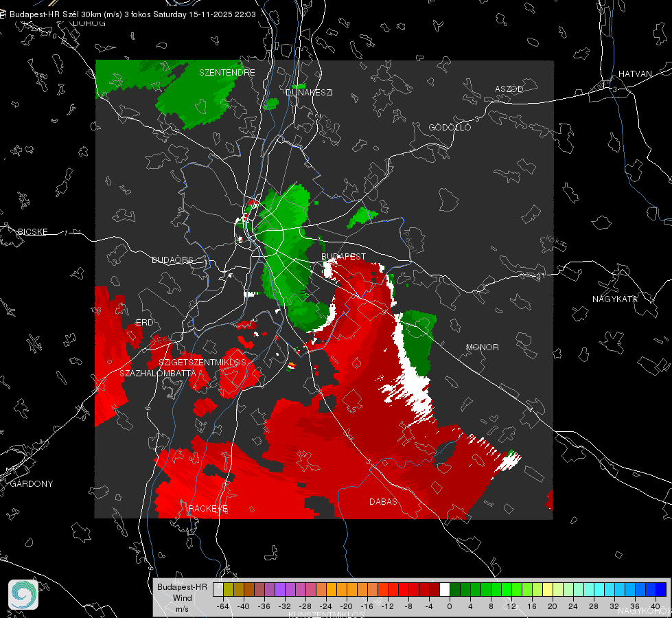Click the ÉRD town label
The image size is (672, 618).
click(144, 323)
